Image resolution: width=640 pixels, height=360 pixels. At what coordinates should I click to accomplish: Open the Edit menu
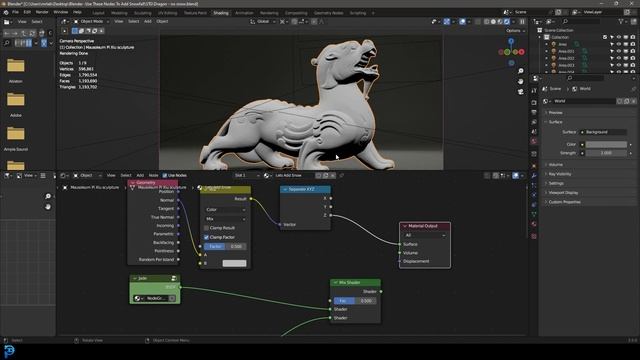(x=27, y=12)
